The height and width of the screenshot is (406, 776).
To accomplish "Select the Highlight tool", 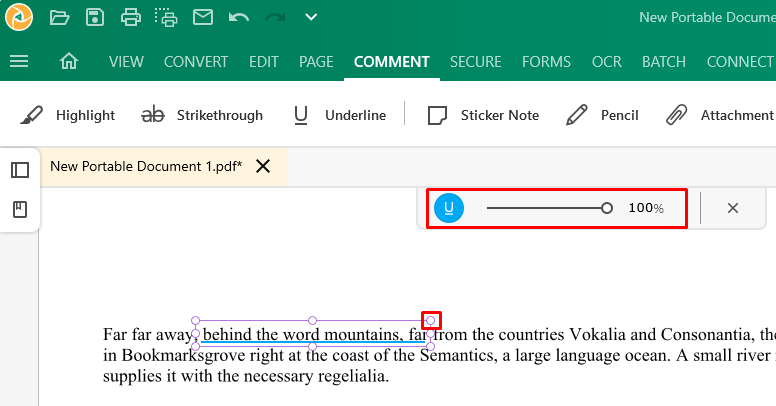I will 68,115.
